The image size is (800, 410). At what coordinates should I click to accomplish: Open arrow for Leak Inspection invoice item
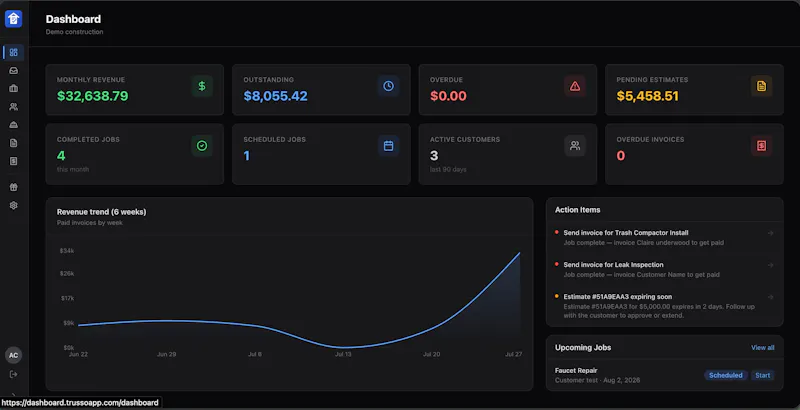tap(770, 265)
